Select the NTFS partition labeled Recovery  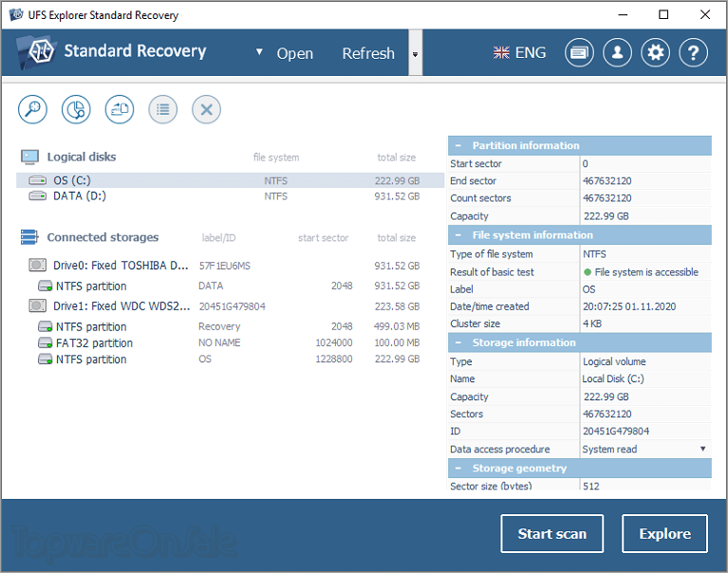231,326
